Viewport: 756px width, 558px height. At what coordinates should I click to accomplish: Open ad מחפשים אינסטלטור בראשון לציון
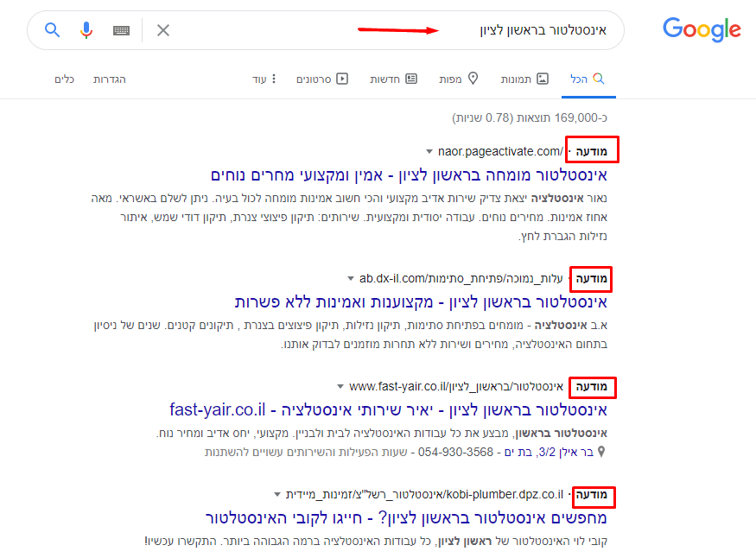coord(406,518)
